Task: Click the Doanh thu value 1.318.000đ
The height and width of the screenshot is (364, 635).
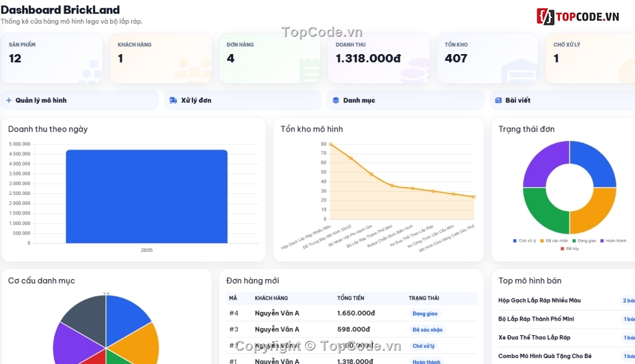Action: click(x=368, y=59)
